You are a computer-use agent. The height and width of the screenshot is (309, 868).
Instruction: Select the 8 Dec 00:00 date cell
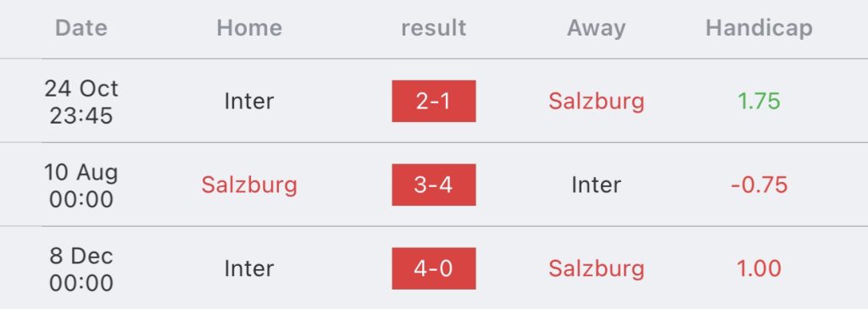[81, 268]
